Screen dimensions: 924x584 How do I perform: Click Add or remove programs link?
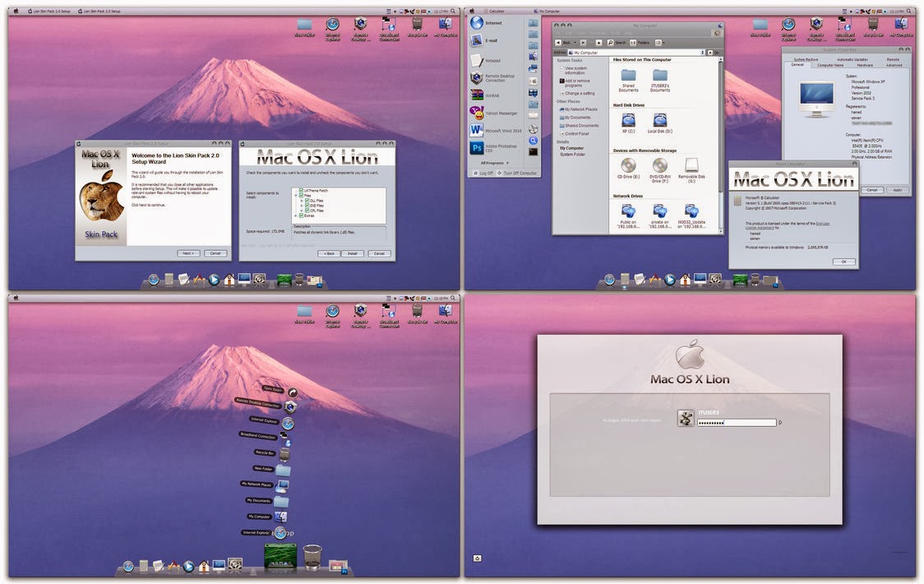tap(573, 83)
